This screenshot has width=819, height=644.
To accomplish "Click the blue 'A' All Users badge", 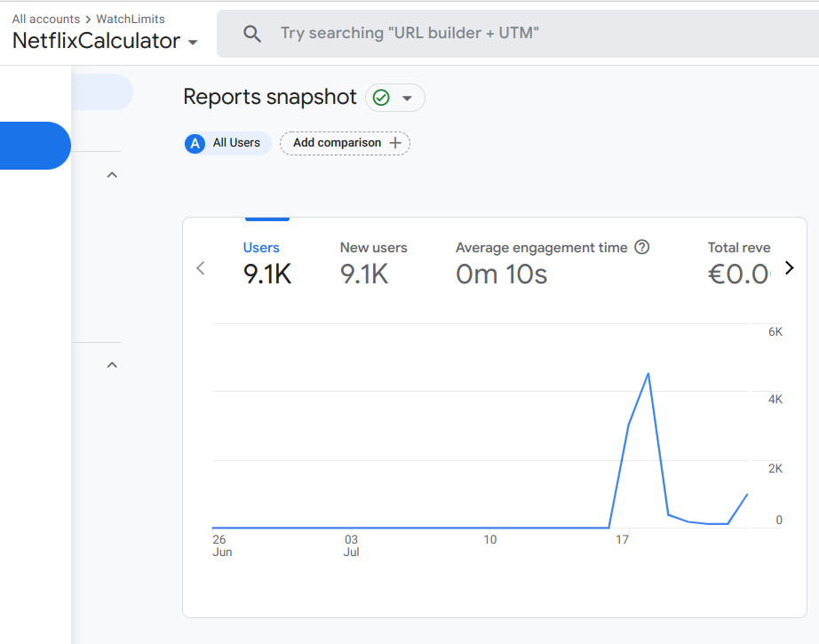I will (x=195, y=143).
